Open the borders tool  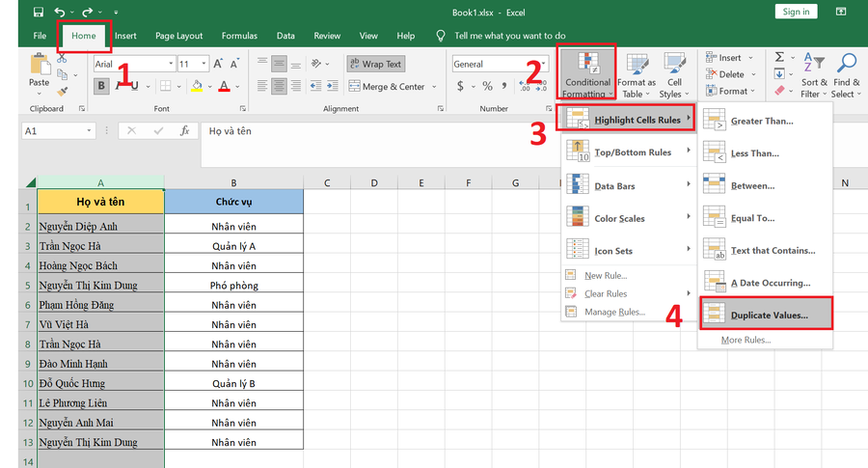tap(166, 86)
